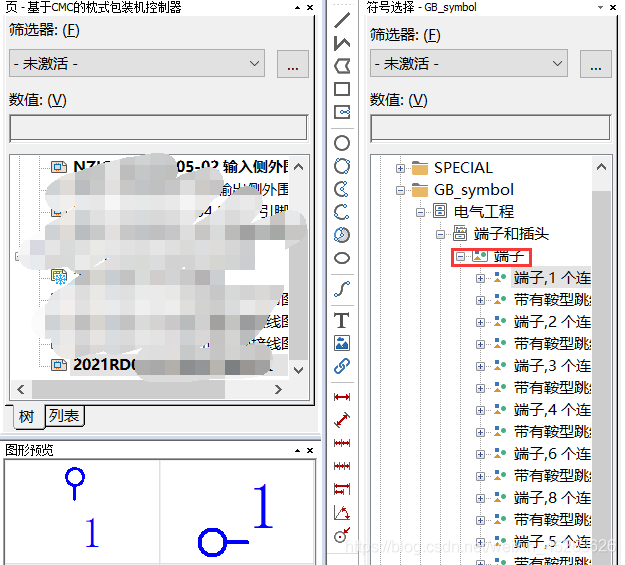626x565 pixels.
Task: Select the Spline curve tool
Action: pos(342,289)
